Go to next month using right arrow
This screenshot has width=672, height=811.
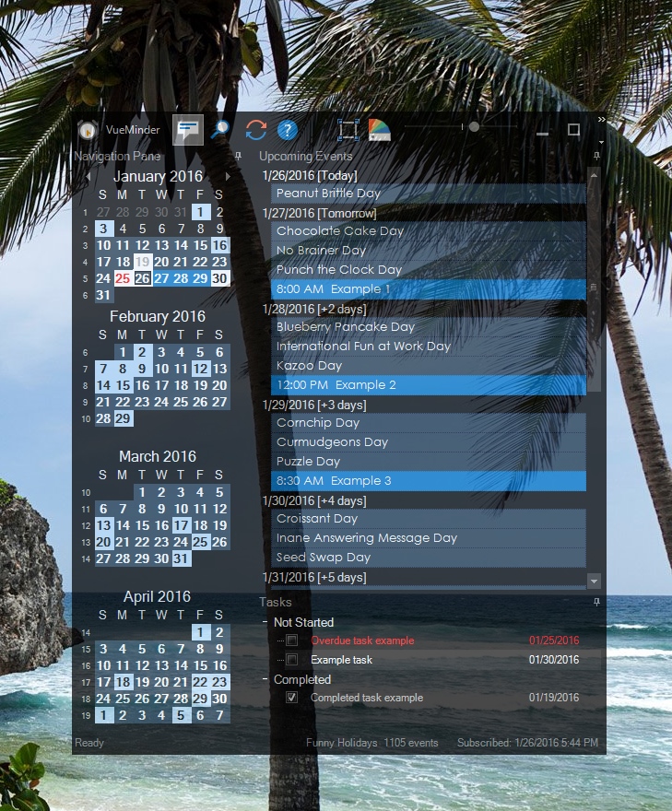click(x=228, y=176)
